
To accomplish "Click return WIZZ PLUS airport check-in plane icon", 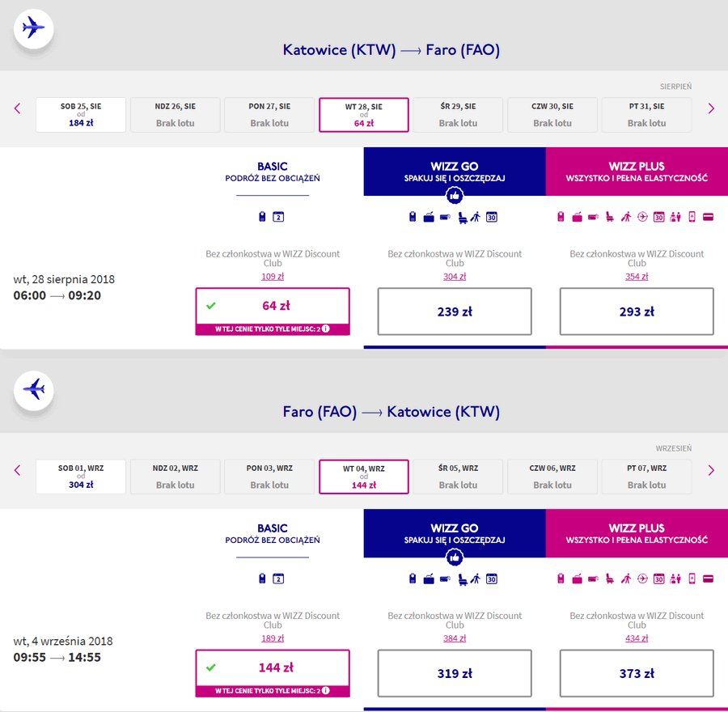I will 642,578.
